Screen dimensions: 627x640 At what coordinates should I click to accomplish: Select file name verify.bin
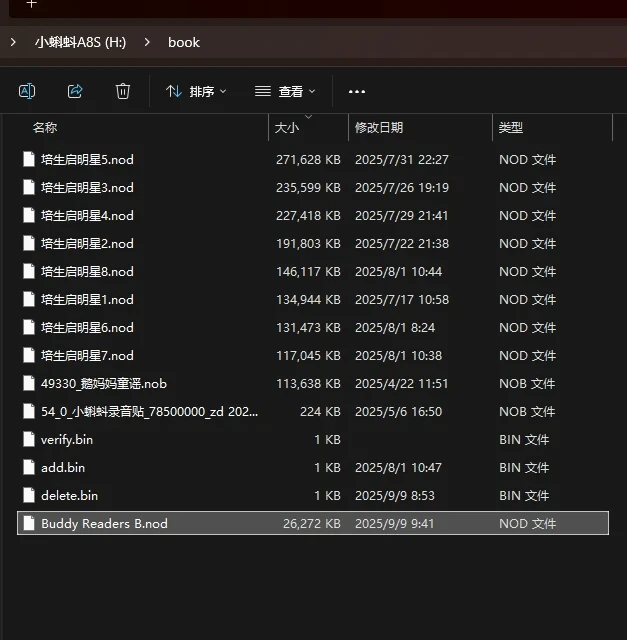pos(67,440)
